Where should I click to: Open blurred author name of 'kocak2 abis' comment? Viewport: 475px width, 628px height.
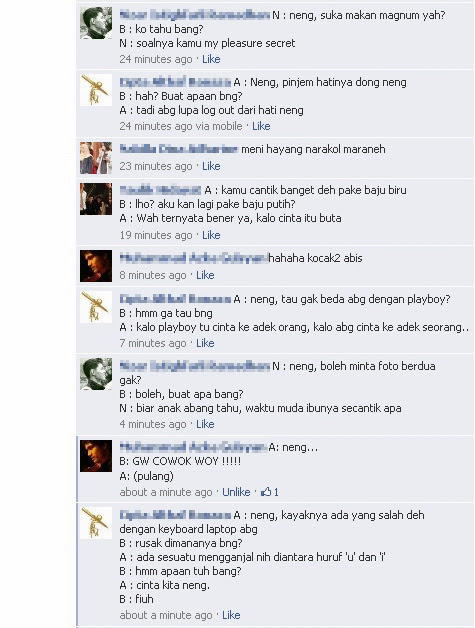(x=193, y=258)
